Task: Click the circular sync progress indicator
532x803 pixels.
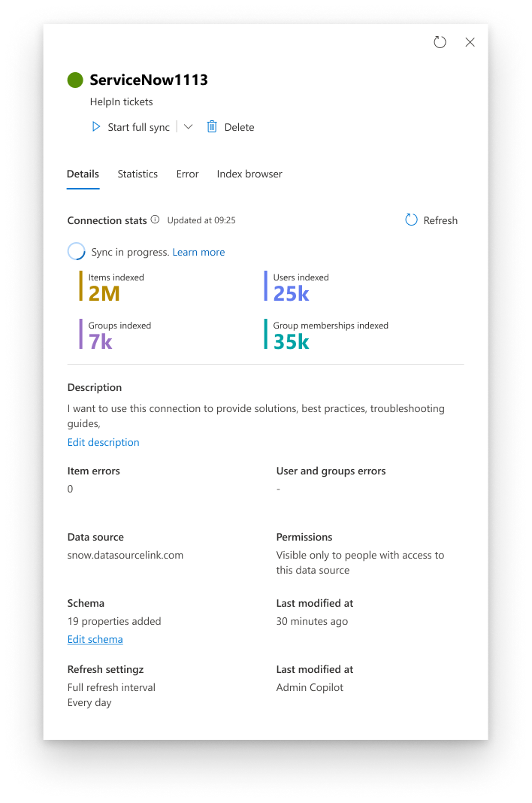Action: [x=75, y=251]
